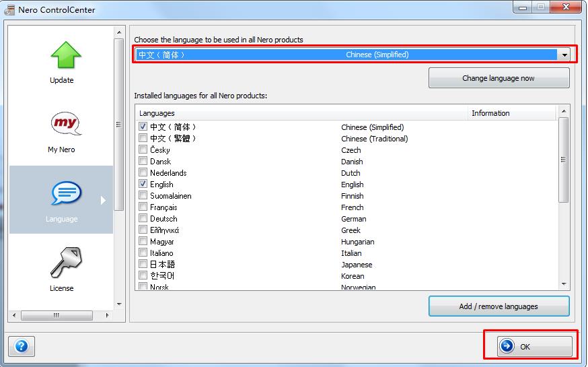Select the Finnish description text
The width and height of the screenshot is (588, 367).
coord(352,196)
